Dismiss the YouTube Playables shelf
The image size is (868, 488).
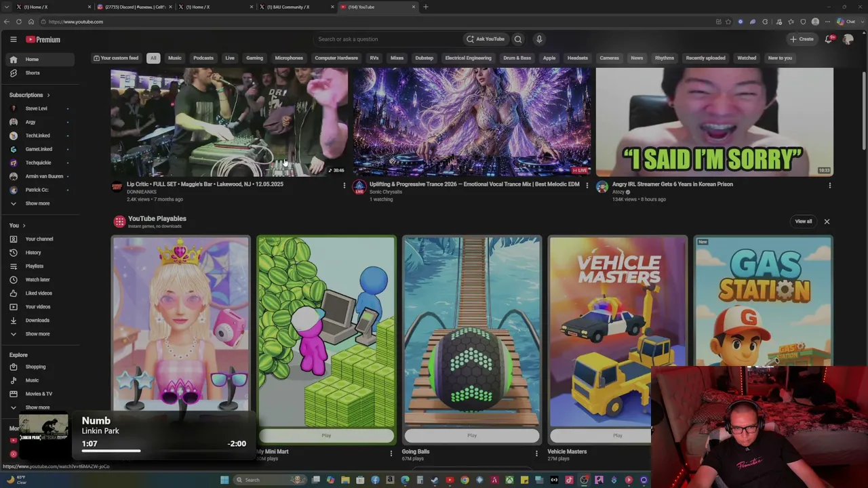[827, 222]
